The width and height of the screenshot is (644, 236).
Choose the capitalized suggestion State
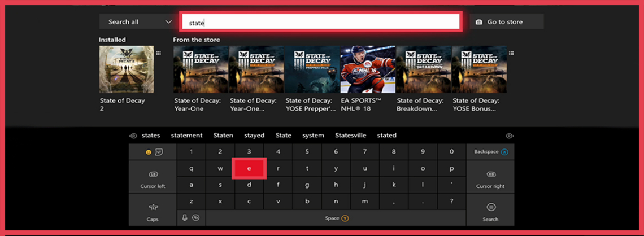click(284, 135)
